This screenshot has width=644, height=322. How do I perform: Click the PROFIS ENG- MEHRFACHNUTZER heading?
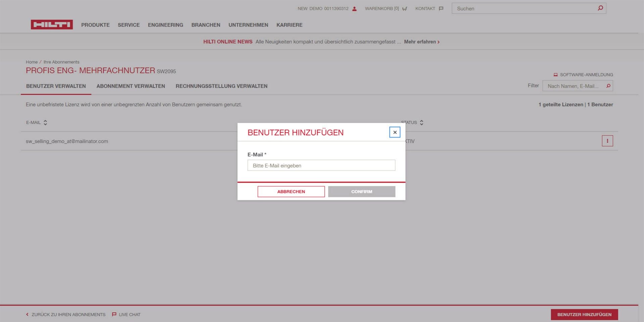click(90, 70)
